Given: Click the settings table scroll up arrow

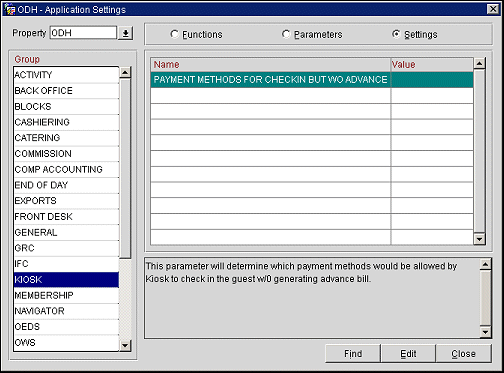Looking at the screenshot, I should [479, 63].
